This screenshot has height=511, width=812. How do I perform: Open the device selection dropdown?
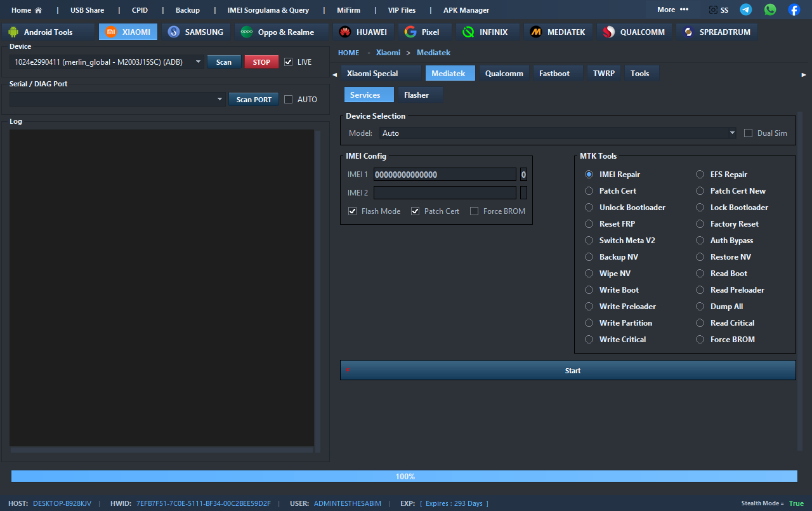[198, 62]
